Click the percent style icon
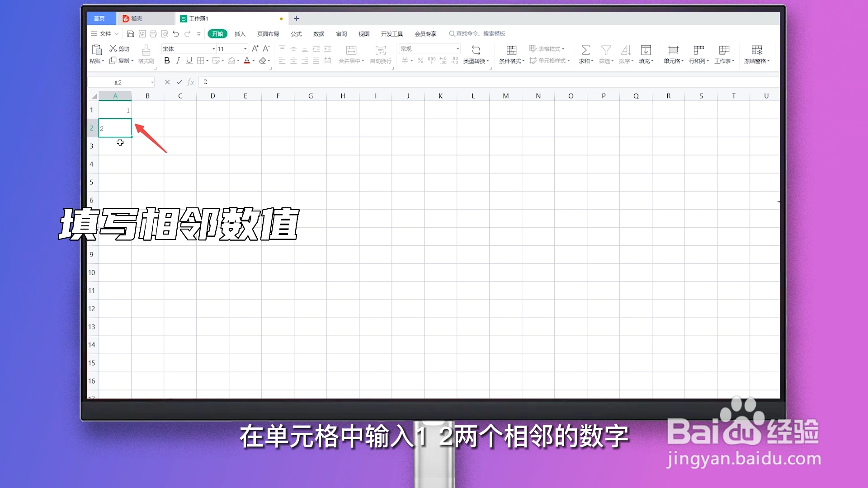The image size is (868, 488). point(420,60)
